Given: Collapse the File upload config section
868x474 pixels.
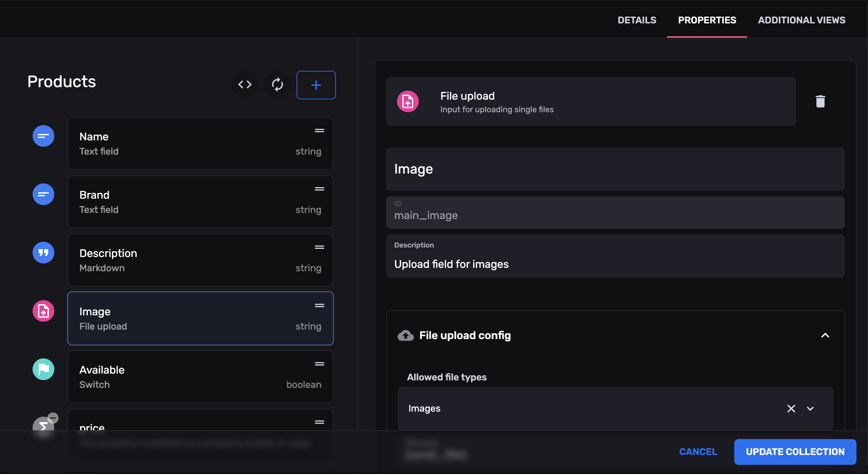Looking at the screenshot, I should click(x=825, y=335).
